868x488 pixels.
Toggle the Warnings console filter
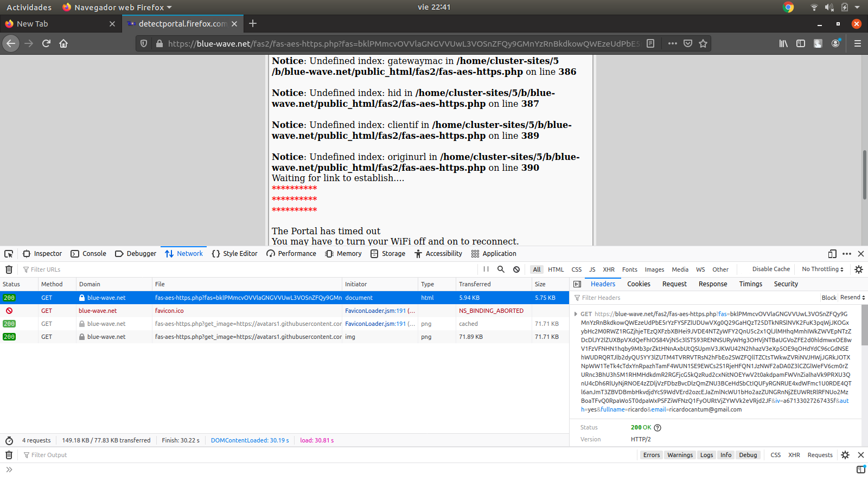point(680,455)
